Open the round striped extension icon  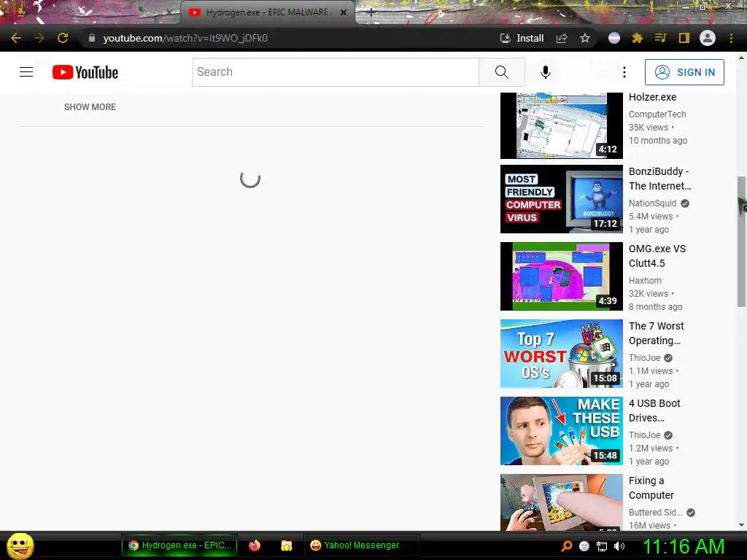pyautogui.click(x=614, y=38)
